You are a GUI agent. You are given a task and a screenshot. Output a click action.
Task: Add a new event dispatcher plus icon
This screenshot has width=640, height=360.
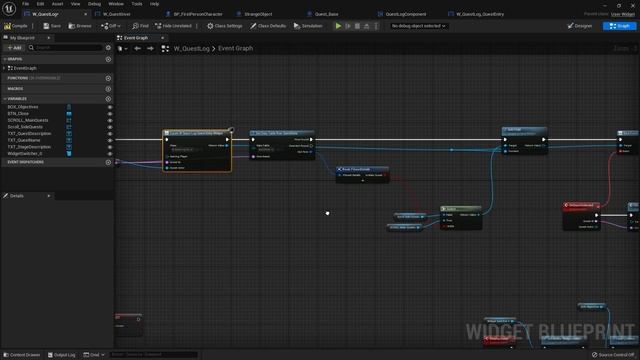(x=108, y=162)
